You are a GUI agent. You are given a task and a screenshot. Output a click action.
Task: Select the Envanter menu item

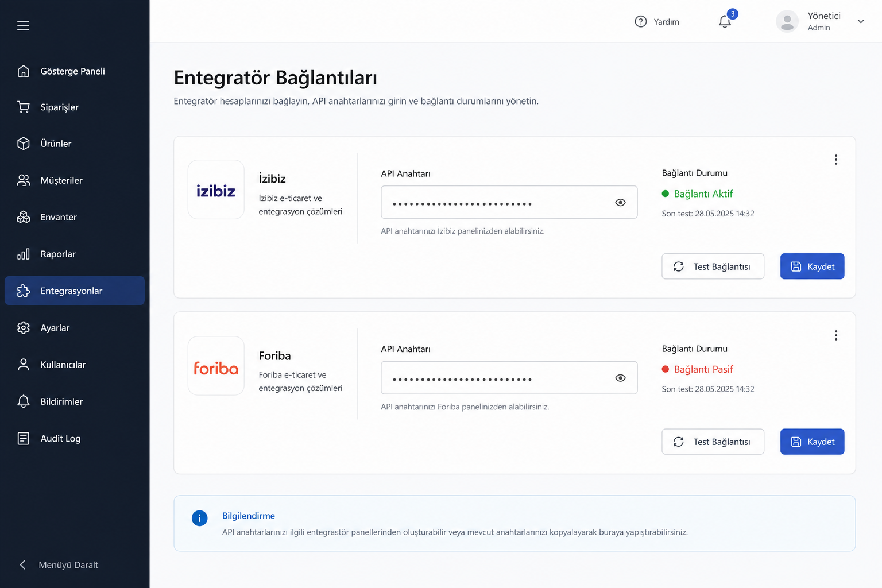(75, 217)
